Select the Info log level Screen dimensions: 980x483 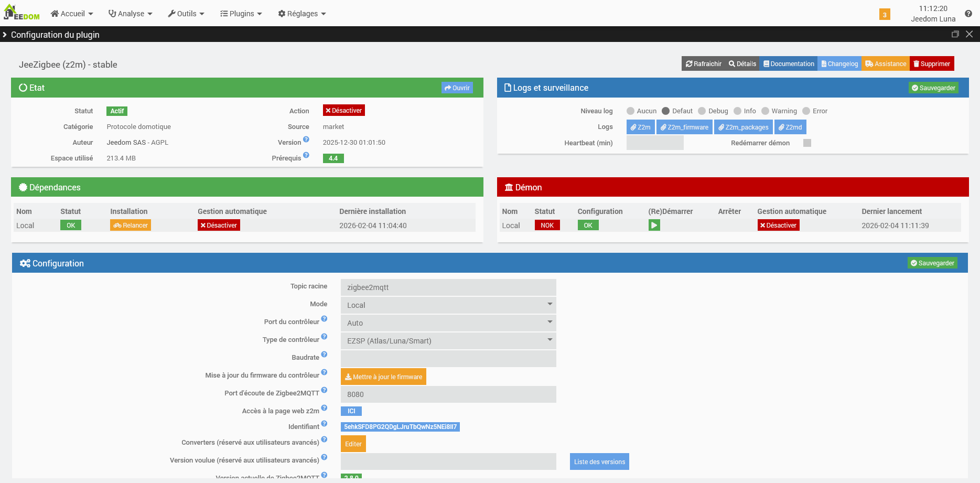pos(738,111)
